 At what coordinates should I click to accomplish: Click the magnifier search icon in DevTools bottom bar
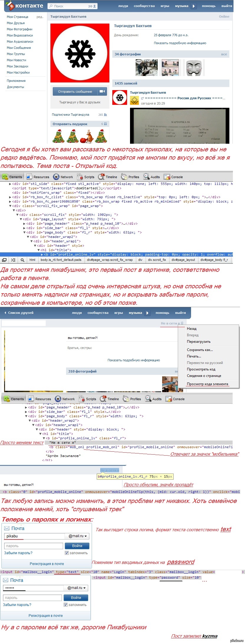tap(22, 260)
